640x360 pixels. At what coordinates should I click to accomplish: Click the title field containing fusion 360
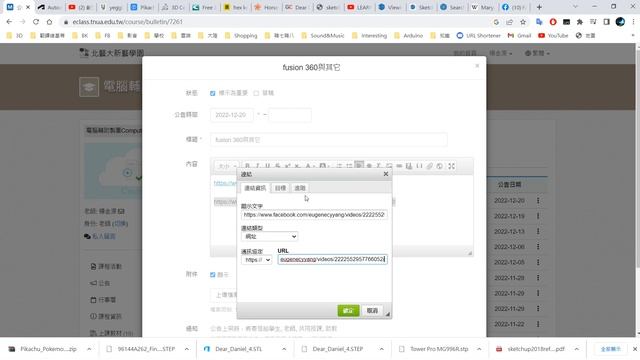[329, 140]
